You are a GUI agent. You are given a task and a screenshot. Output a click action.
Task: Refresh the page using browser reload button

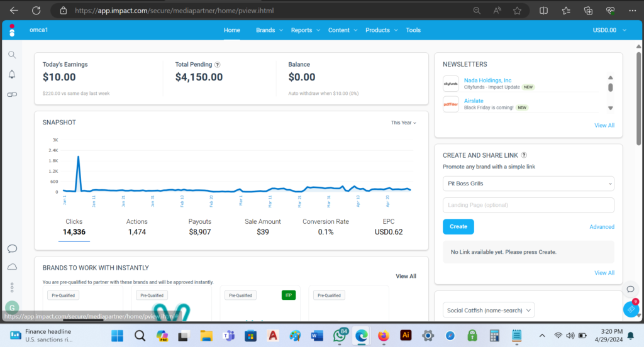[36, 11]
